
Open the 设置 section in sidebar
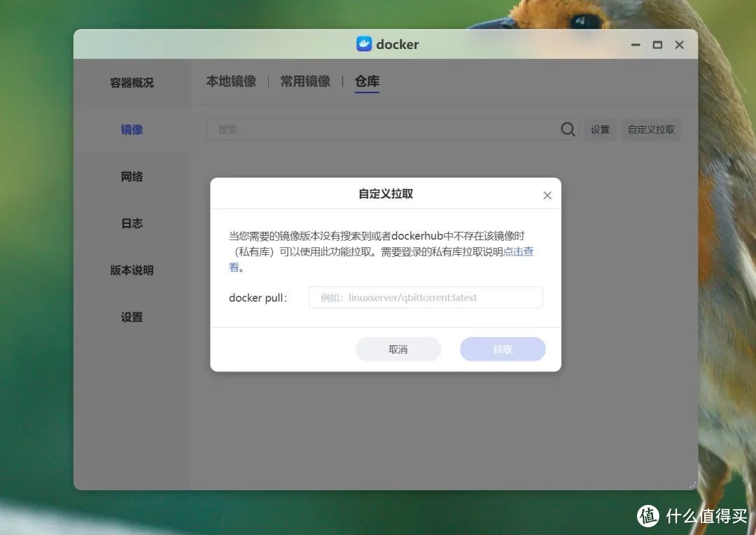(131, 317)
